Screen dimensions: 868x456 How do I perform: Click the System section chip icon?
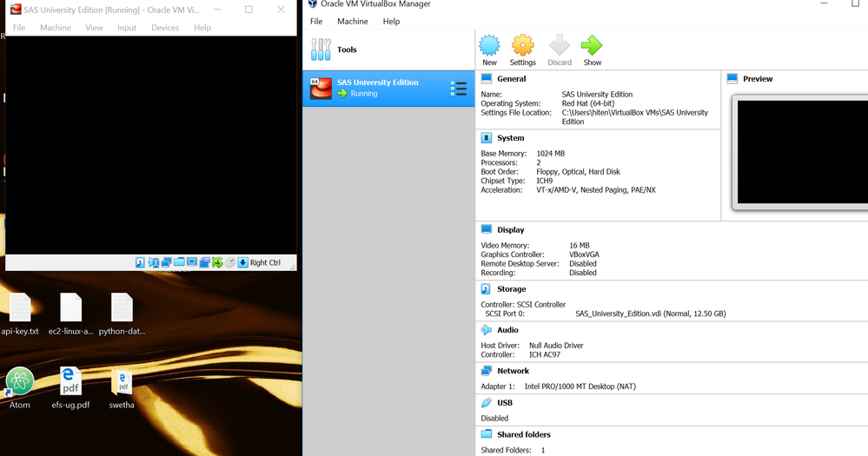487,137
